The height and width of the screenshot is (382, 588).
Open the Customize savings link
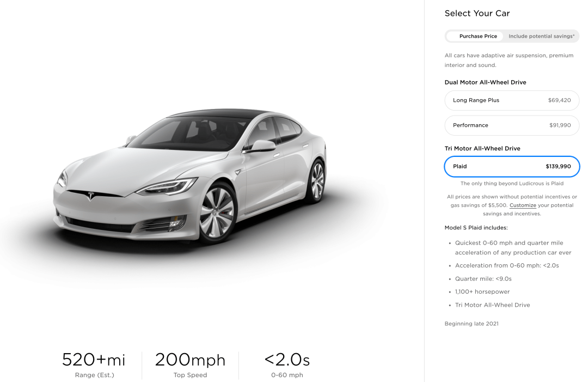(x=523, y=205)
